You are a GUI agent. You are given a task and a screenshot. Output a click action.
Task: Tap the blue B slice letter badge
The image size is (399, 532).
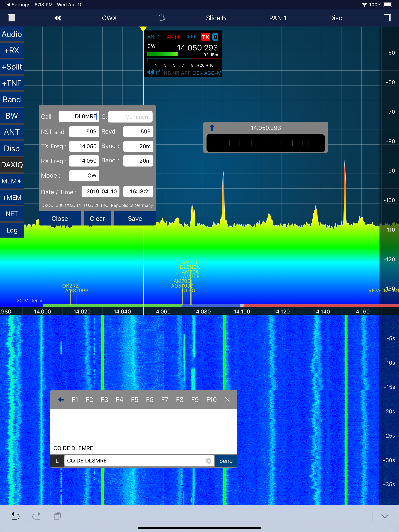(215, 37)
